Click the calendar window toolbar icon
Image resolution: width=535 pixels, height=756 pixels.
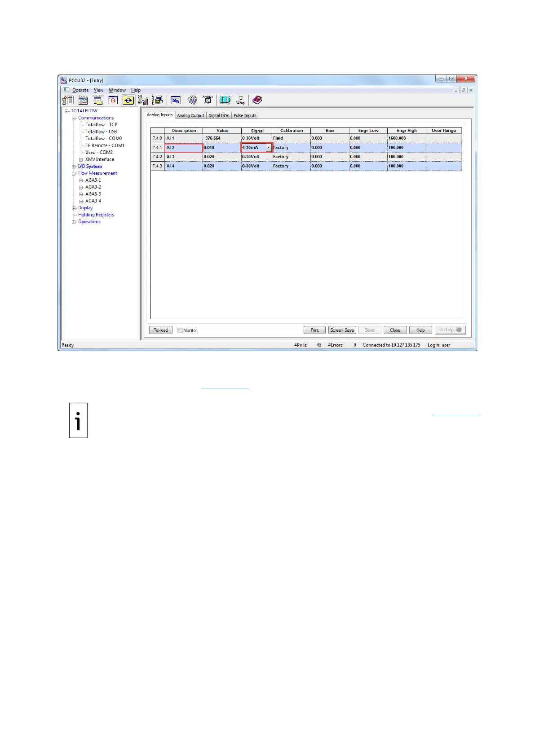(113, 100)
